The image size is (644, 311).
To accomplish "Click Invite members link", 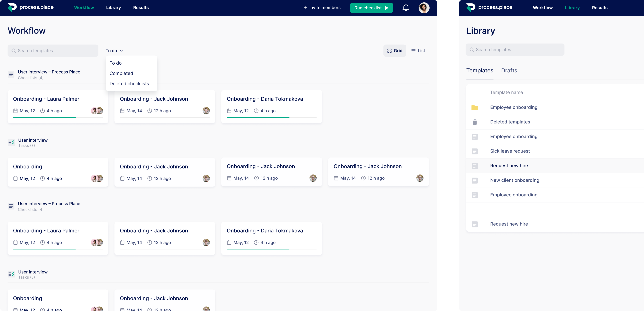I will coord(322,8).
